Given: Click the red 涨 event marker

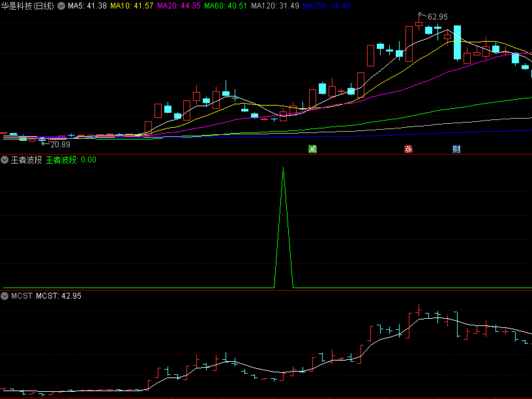Looking at the screenshot, I should click(x=408, y=149).
